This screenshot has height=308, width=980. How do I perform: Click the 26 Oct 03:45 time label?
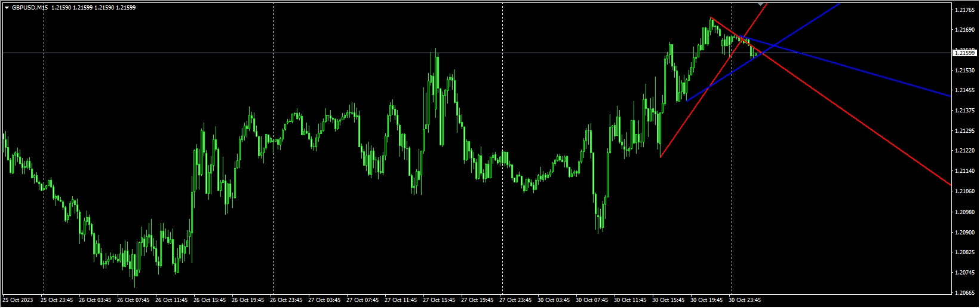click(x=95, y=300)
